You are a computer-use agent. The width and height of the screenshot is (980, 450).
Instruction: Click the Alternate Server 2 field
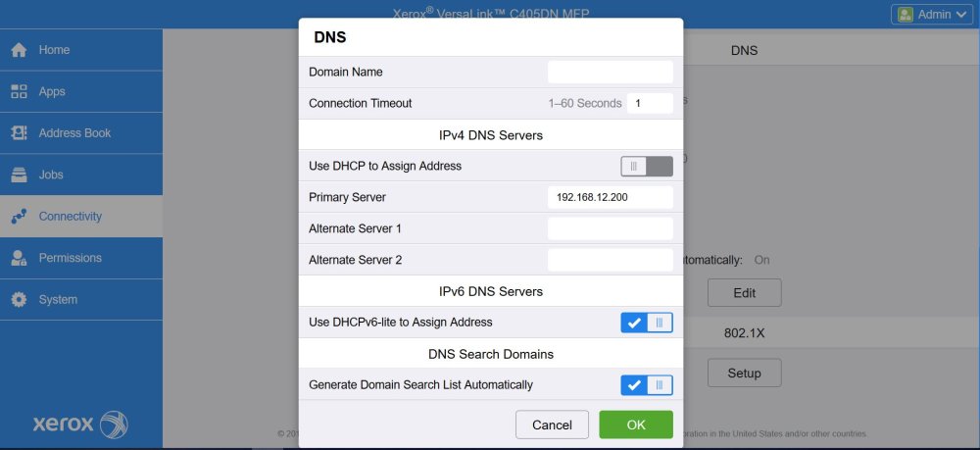pyautogui.click(x=610, y=260)
